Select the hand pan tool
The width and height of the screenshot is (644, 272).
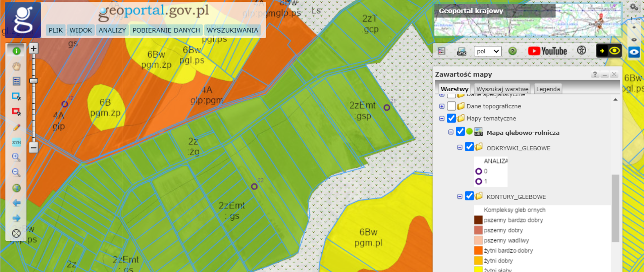point(16,66)
